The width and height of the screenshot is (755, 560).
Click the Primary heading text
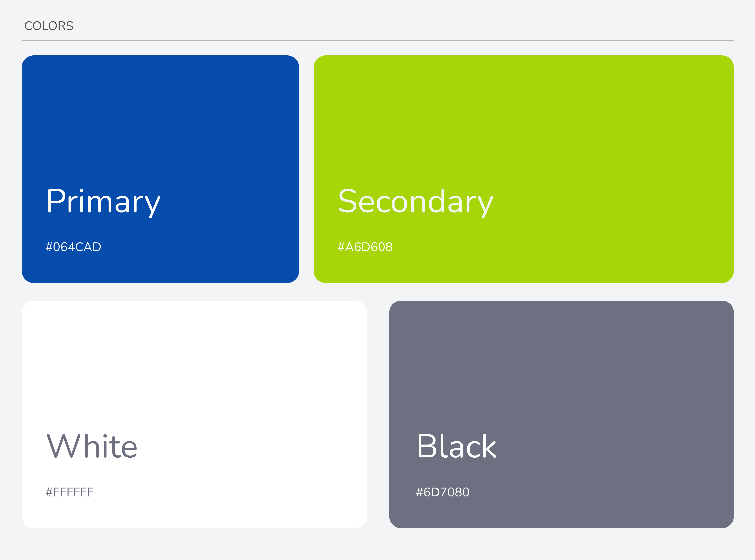click(x=104, y=203)
